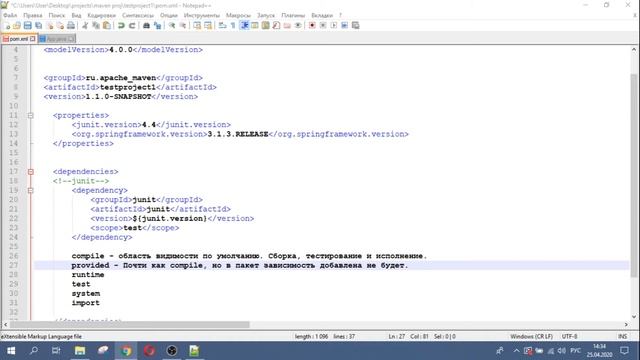Viewport: 640px width, 360px height.
Task: Open the Поиск menu
Action: (57, 15)
